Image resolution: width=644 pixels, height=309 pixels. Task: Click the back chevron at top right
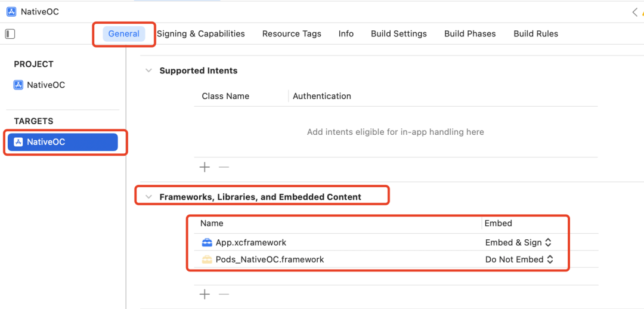634,12
